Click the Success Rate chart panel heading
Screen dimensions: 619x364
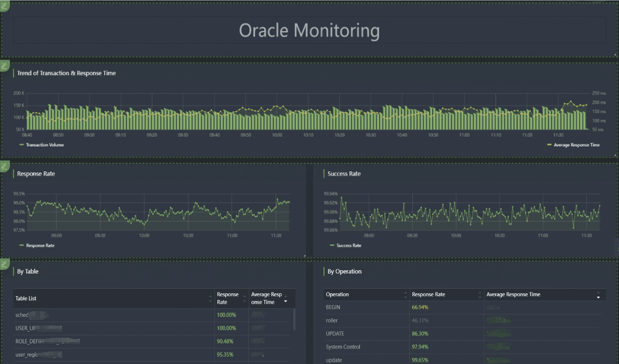click(344, 174)
